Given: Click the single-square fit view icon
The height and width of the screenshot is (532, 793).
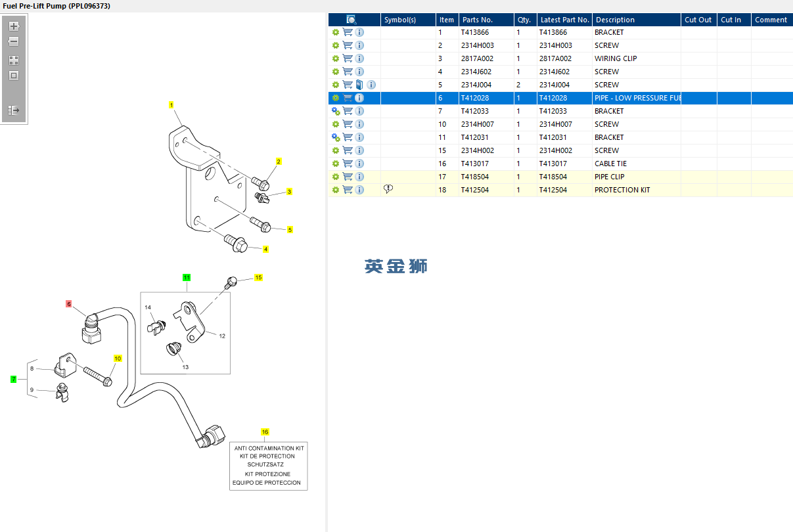Looking at the screenshot, I should (14, 76).
